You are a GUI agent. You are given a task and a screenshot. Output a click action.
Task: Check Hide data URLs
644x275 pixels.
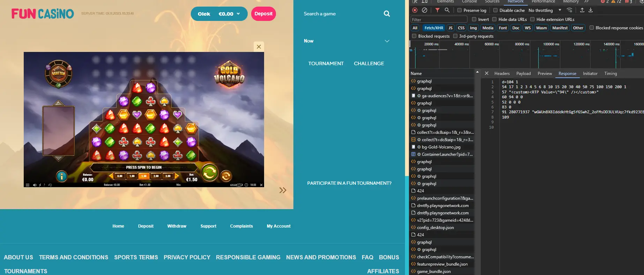click(494, 19)
